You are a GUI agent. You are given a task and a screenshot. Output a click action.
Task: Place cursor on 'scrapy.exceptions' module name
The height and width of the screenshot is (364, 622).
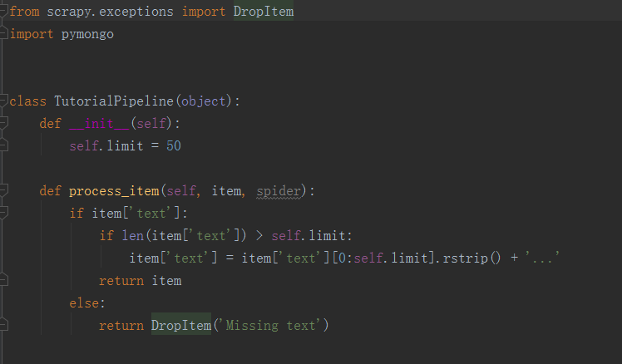pyautogui.click(x=110, y=12)
